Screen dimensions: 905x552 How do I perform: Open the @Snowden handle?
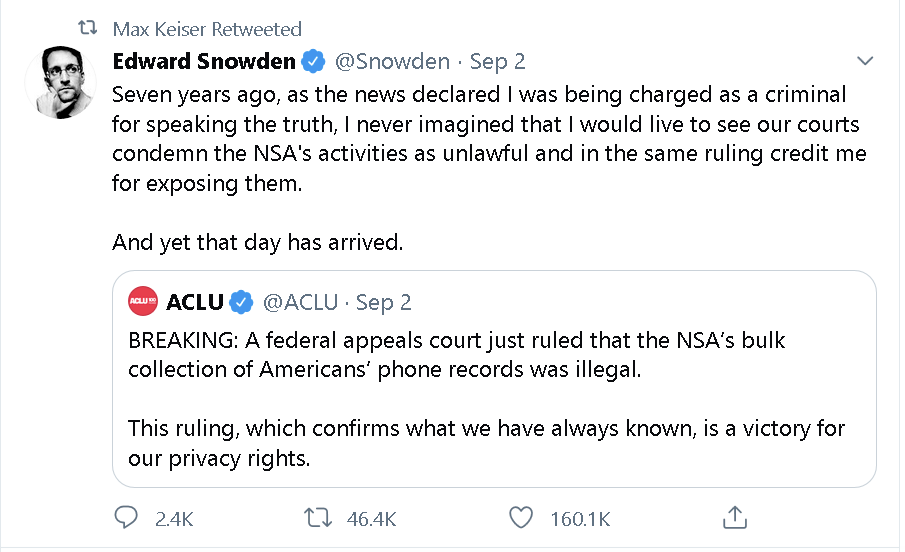click(392, 61)
